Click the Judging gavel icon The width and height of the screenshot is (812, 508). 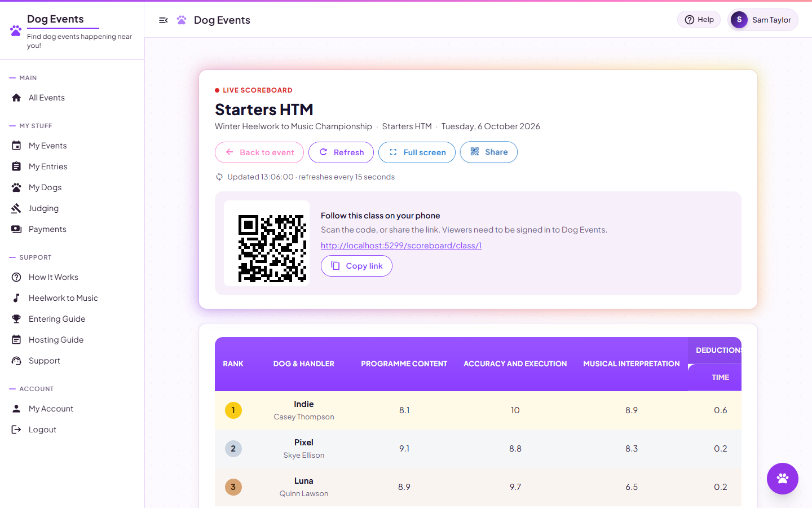pyautogui.click(x=16, y=208)
